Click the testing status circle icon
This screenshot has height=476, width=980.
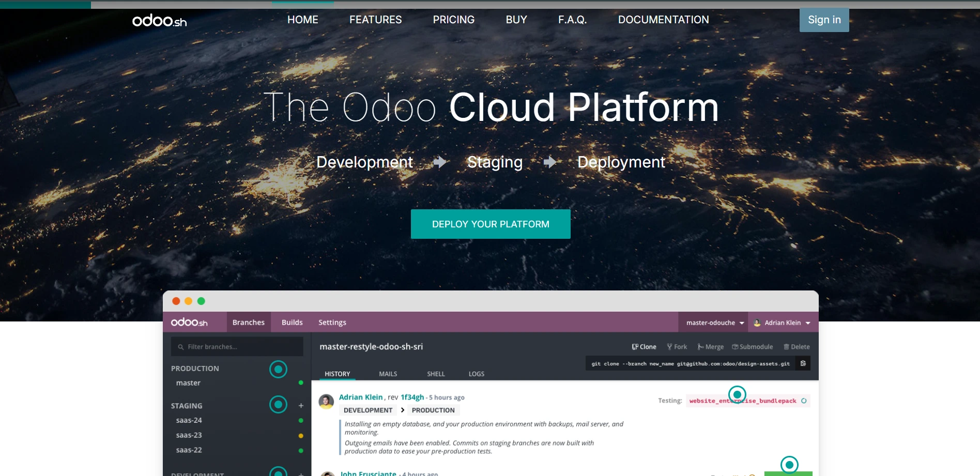pos(804,401)
